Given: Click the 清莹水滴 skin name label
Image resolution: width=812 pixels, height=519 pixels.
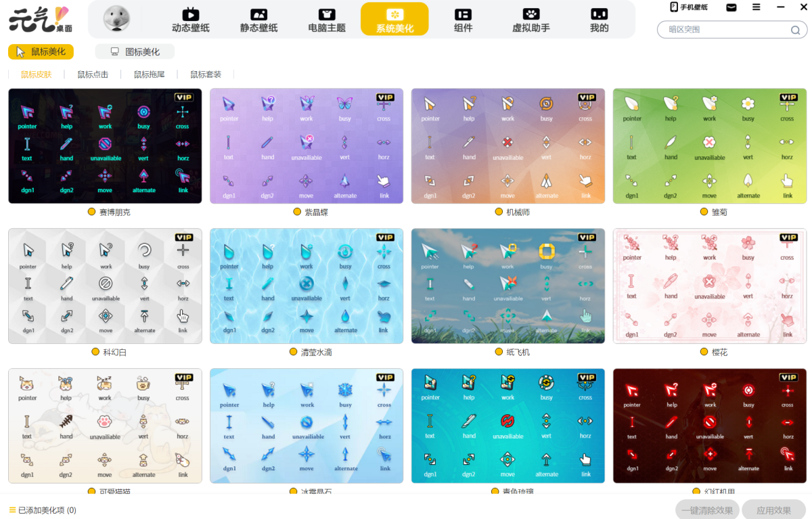Looking at the screenshot, I should click(x=316, y=353).
